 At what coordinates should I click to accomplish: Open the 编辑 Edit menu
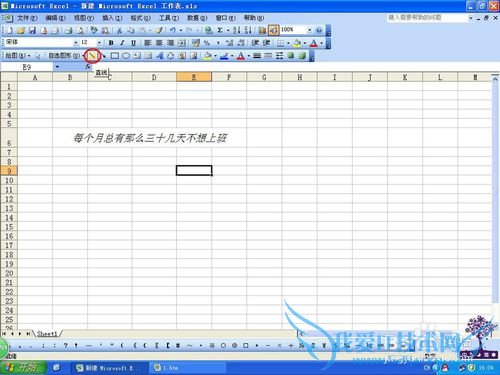[55, 18]
